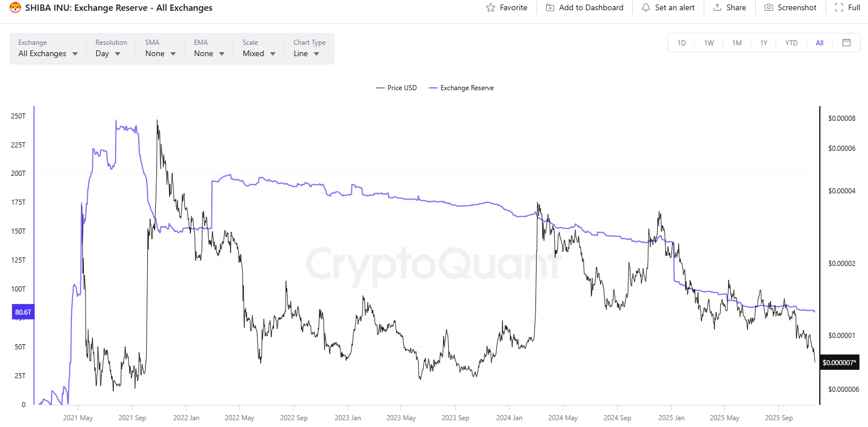Select the 1D time range tab

682,43
